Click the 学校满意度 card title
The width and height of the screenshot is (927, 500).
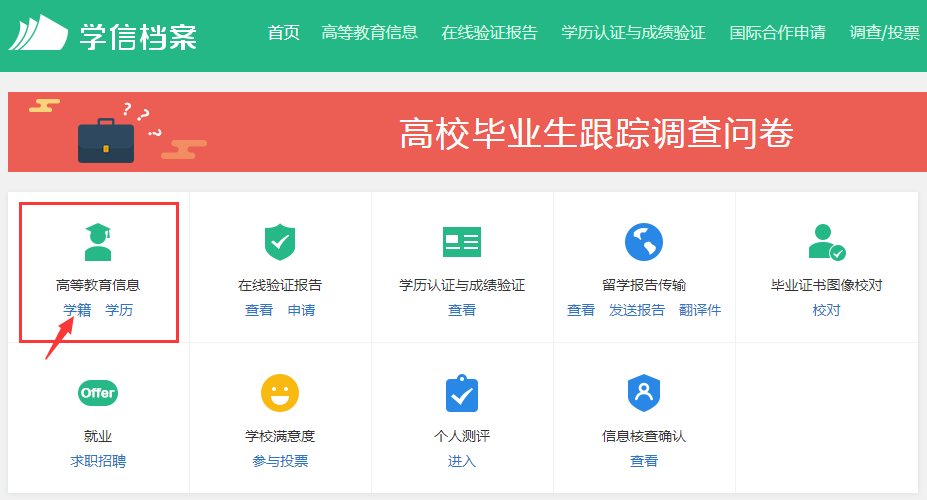click(x=280, y=436)
